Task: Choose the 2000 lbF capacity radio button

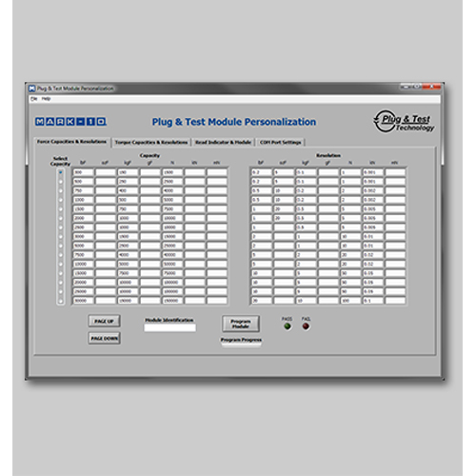Action: point(61,218)
